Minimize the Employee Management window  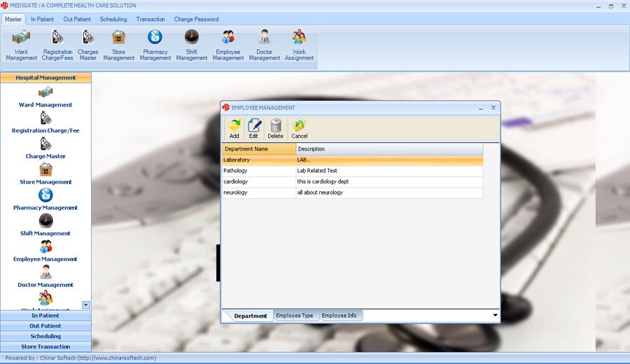coord(480,108)
